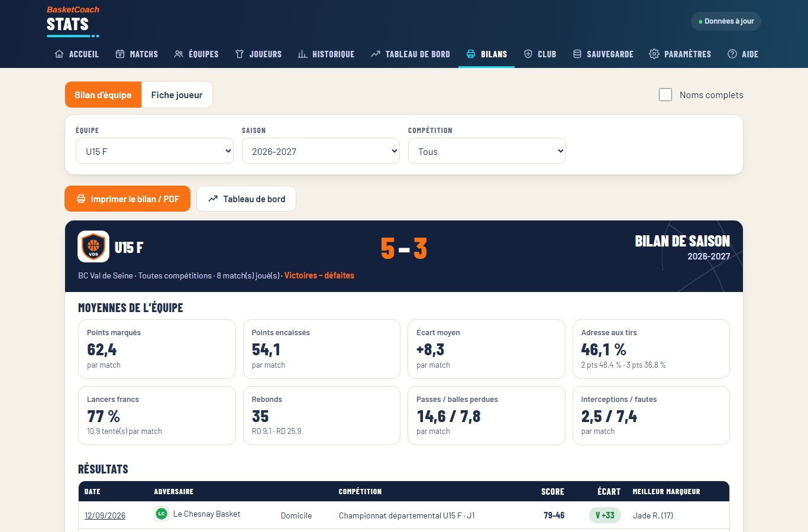Click the Sauvegarde database icon
This screenshot has width=808, height=532.
(x=577, y=54)
